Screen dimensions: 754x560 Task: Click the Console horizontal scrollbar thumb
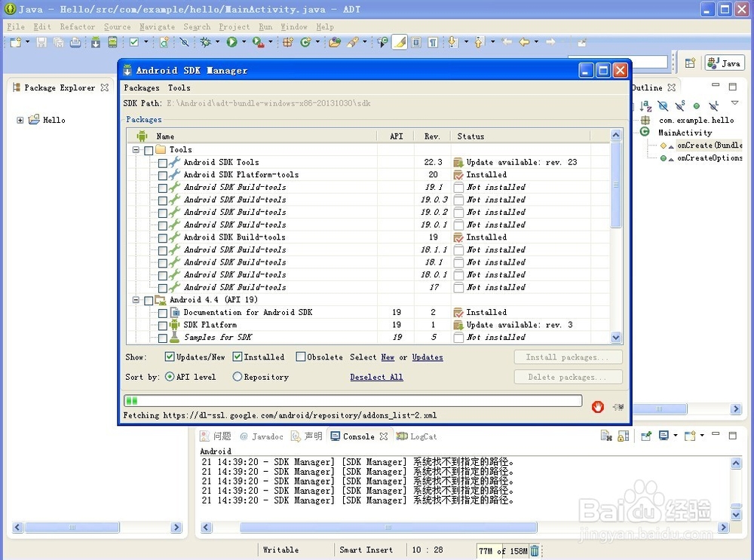pos(388,528)
